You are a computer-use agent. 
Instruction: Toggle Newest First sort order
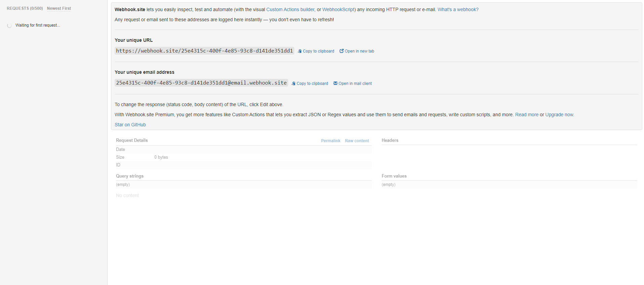pyautogui.click(x=59, y=8)
